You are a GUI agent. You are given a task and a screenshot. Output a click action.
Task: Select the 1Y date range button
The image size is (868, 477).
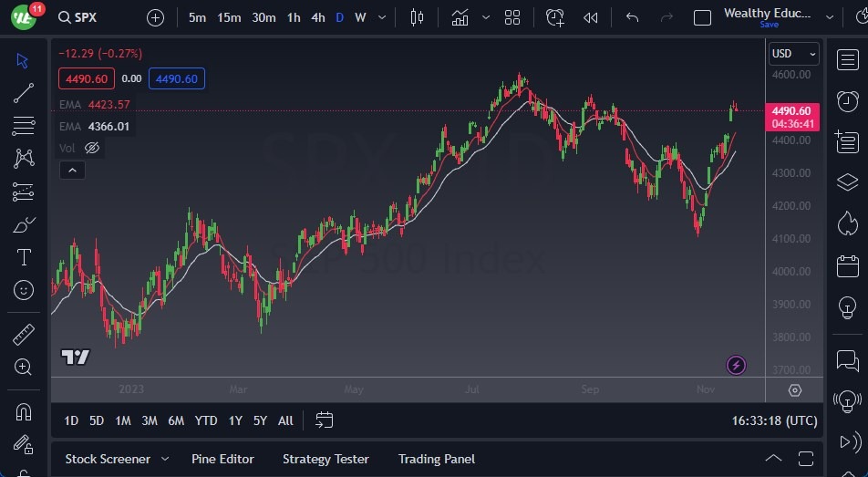click(235, 420)
